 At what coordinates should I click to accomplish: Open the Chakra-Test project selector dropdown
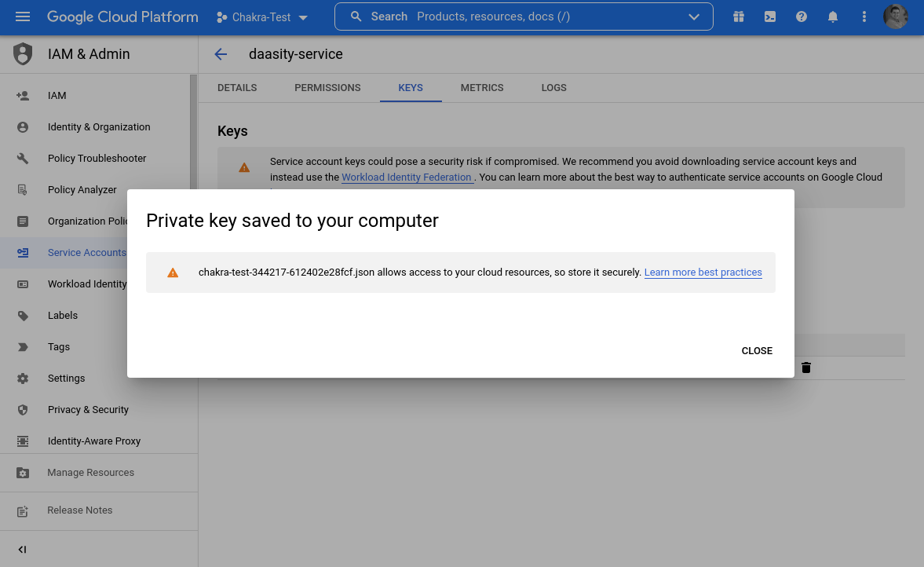[x=262, y=17]
